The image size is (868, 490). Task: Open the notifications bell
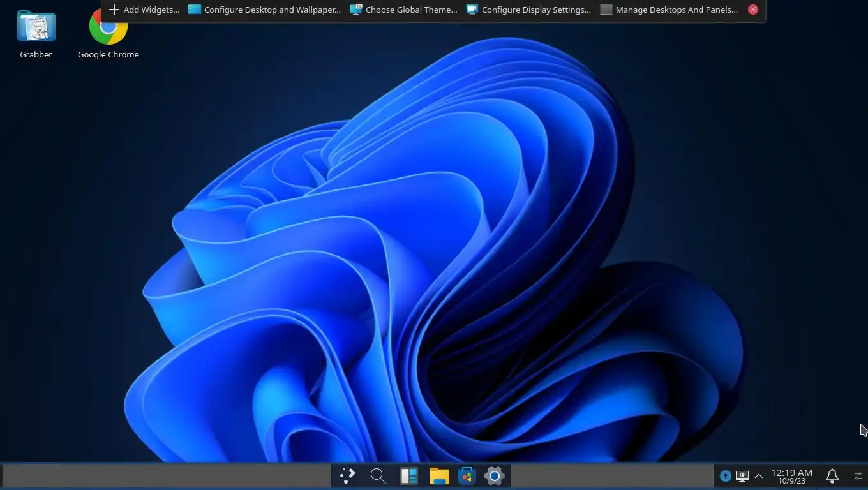pos(832,476)
